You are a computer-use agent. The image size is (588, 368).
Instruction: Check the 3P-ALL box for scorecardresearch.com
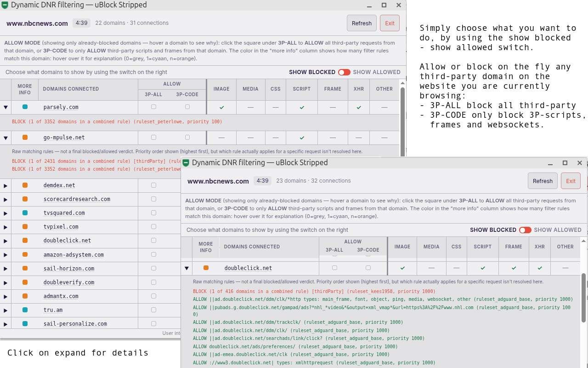click(153, 199)
